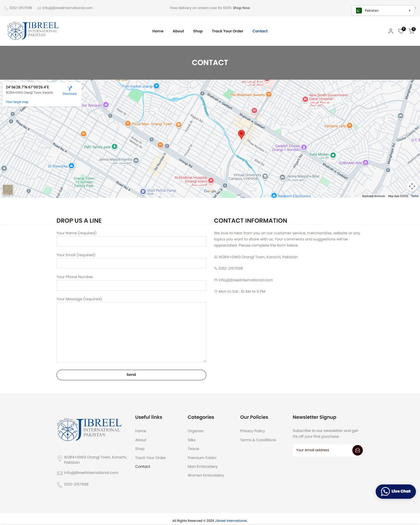
Task: Open the Pakistan country dropdown
Action: coord(383,11)
